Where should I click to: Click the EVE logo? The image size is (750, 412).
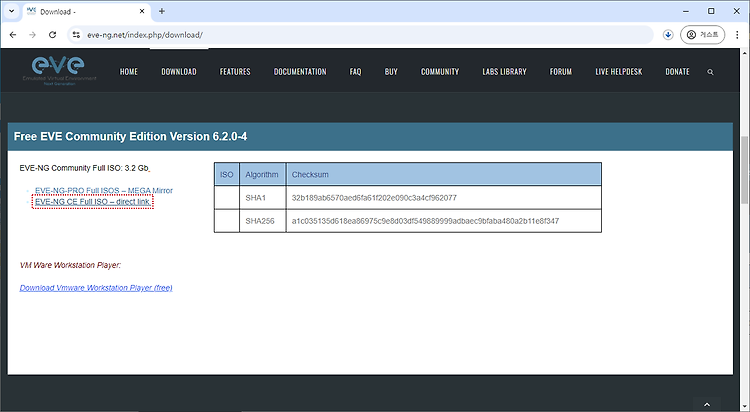(x=59, y=70)
